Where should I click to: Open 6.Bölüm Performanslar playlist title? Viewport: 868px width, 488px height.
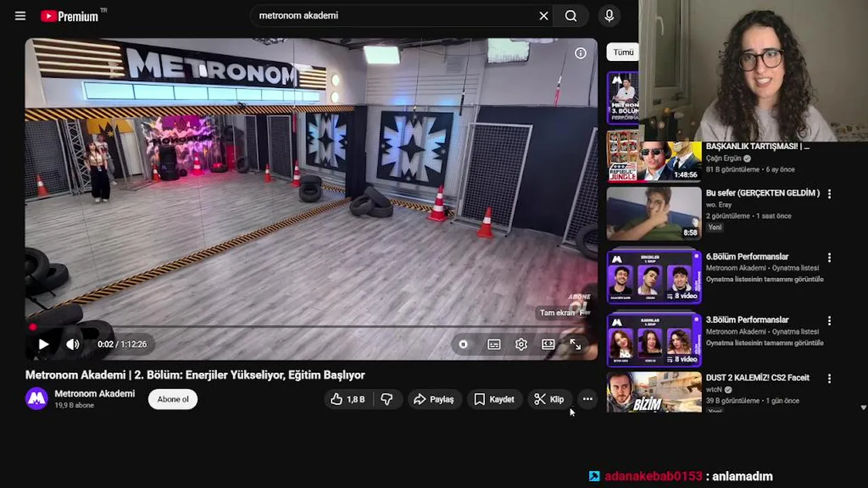(747, 257)
